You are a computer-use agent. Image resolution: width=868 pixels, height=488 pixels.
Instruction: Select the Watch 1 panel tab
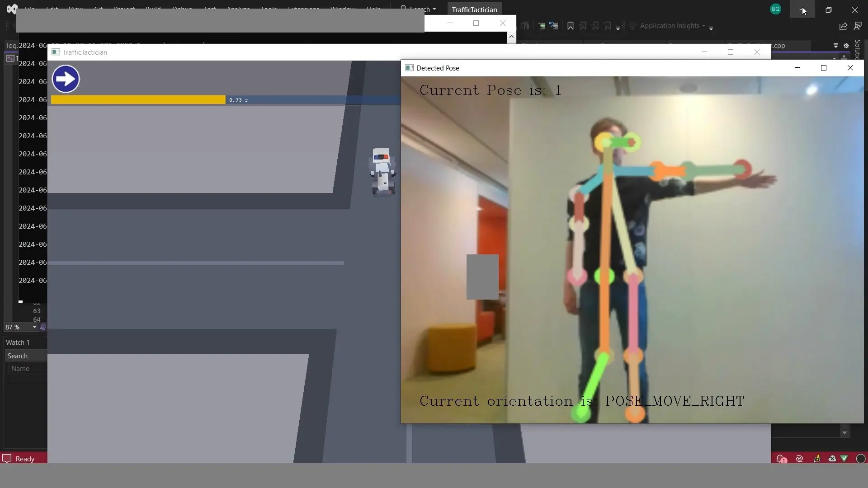(x=18, y=343)
